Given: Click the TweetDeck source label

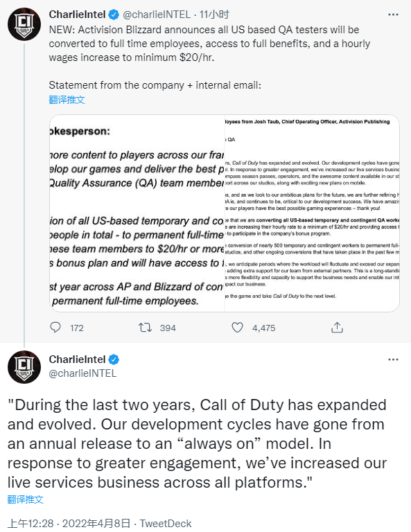Looking at the screenshot, I should click(x=166, y=524).
